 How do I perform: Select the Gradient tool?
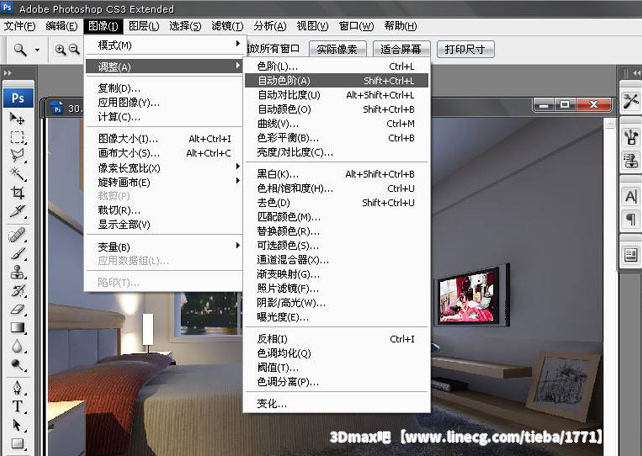[17, 327]
